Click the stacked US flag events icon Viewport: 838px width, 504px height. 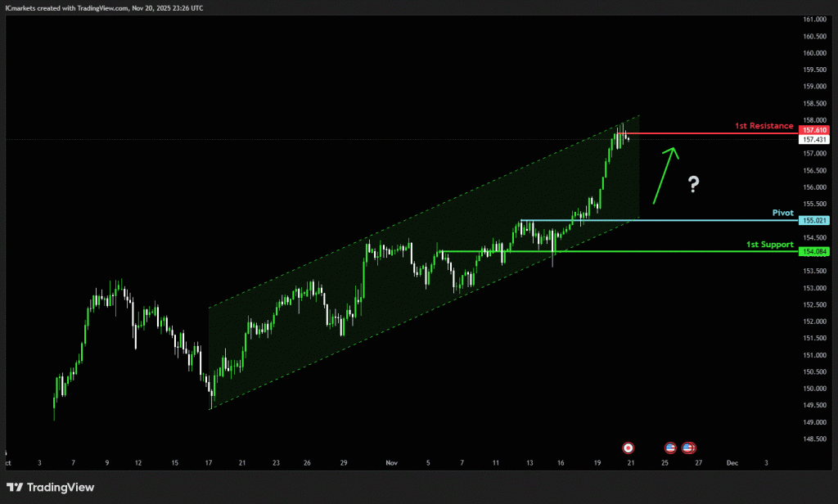(x=689, y=448)
